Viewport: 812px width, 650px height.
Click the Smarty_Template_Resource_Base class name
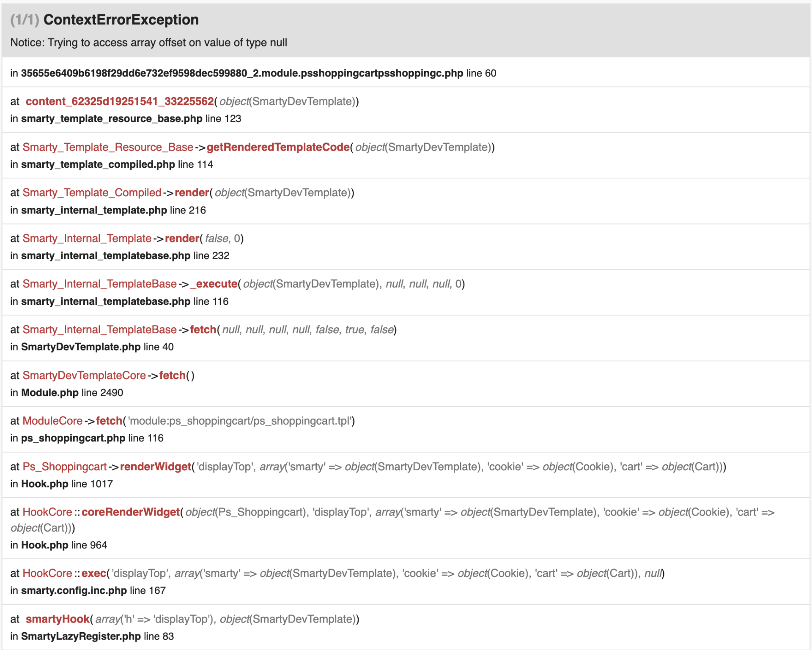(108, 147)
